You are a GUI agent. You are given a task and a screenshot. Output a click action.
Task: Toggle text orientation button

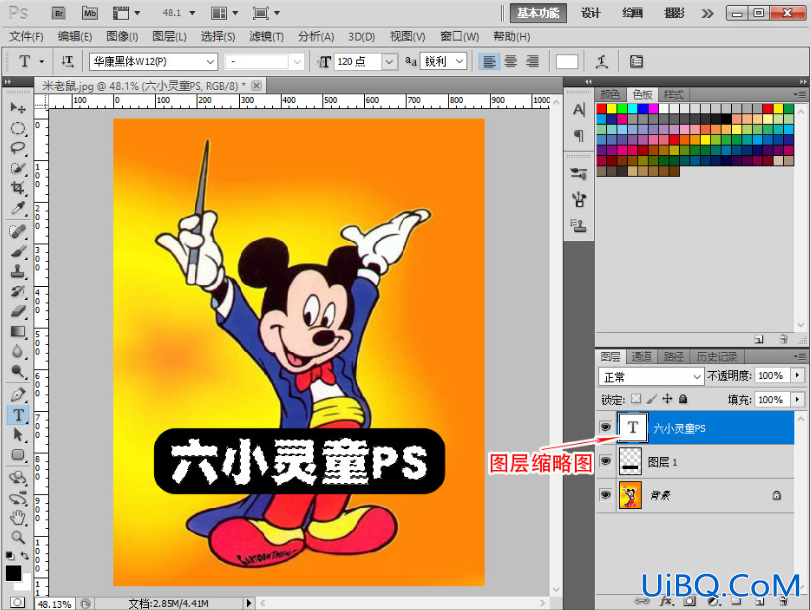67,62
